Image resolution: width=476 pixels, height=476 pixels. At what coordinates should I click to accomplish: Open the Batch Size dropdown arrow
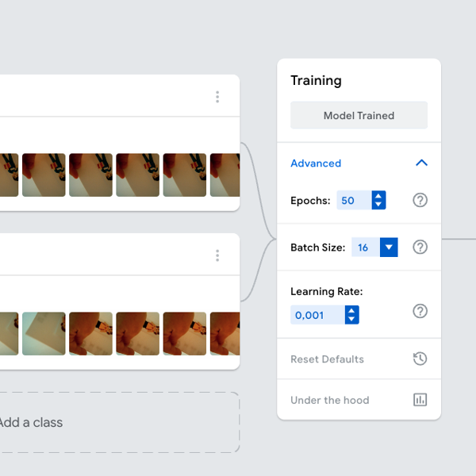(x=389, y=248)
